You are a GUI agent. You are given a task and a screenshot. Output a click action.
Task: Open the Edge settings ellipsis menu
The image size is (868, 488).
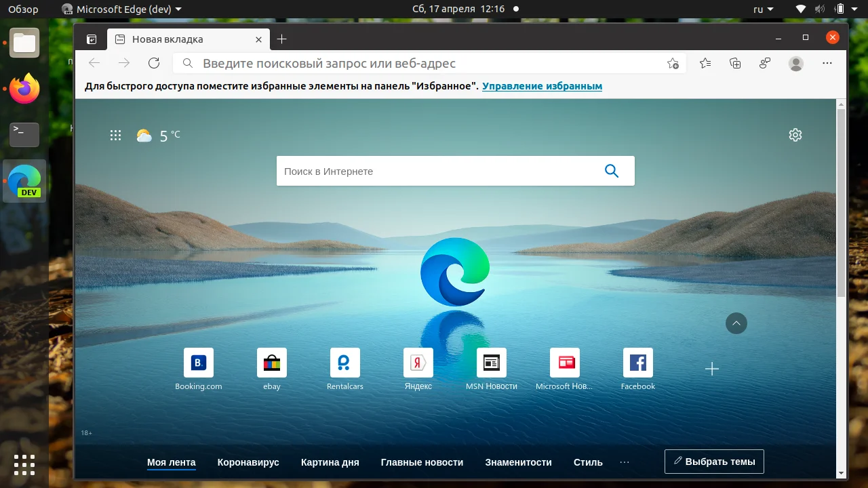click(x=827, y=63)
